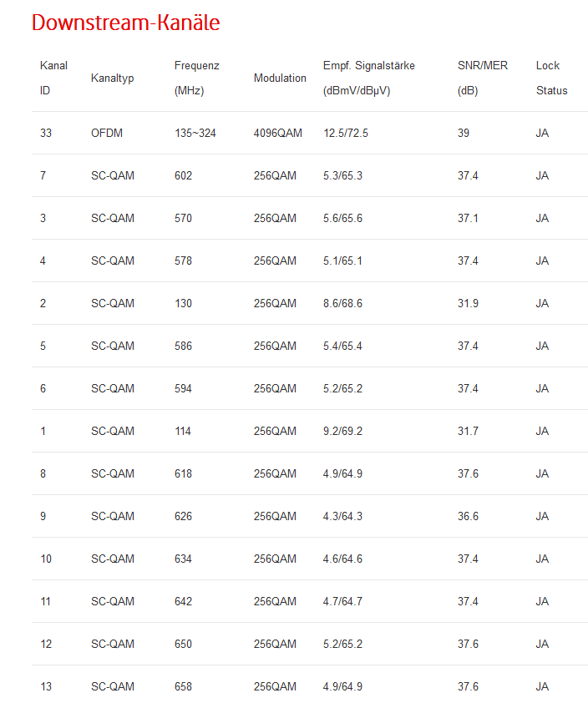Click the 602 MHz frequency cell
Screen dimensions: 588x703
(x=183, y=175)
